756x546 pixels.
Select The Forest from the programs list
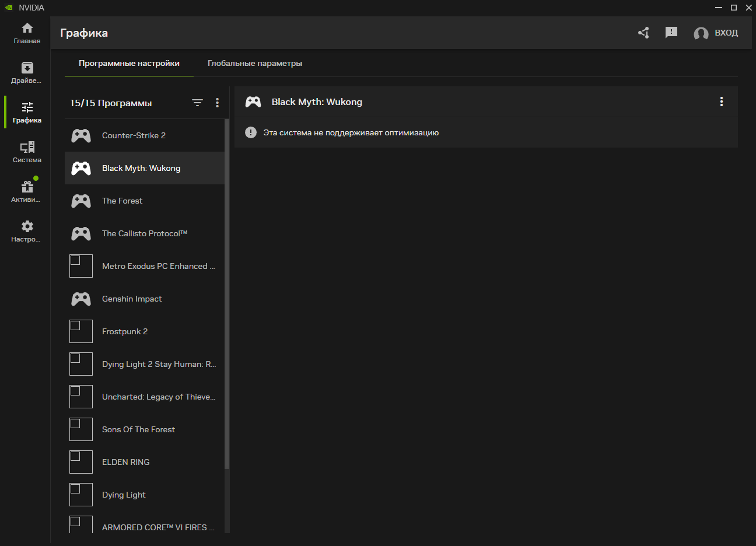[x=122, y=201]
